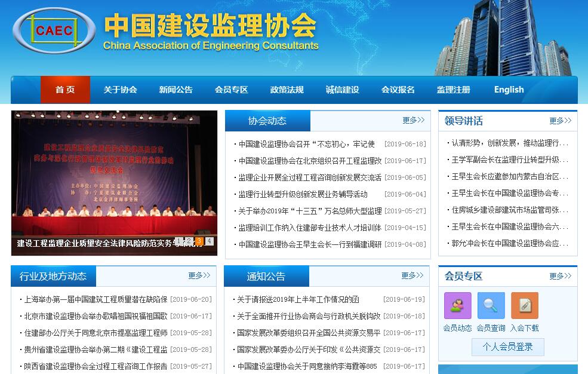Open the 协会动态 section tab
The image size is (588, 374).
(x=267, y=121)
